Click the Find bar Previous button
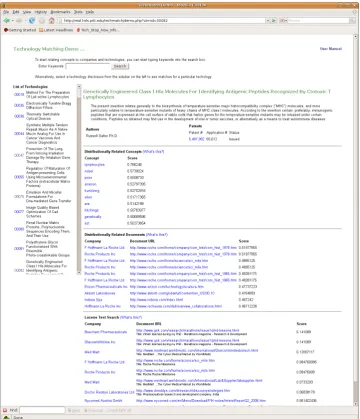360x419 pixels. (94, 410)
